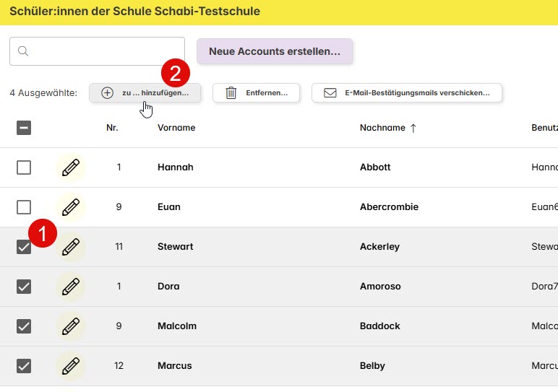Sort table by Nr. column header

click(x=112, y=128)
